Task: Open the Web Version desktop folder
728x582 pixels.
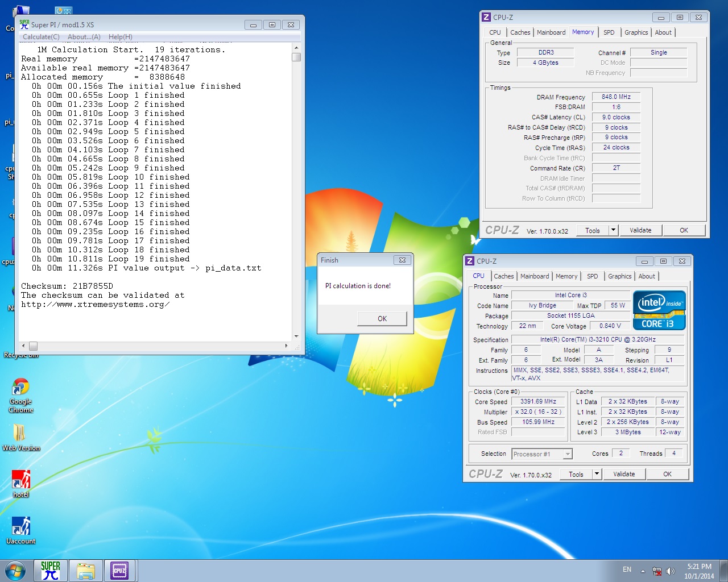Action: [x=20, y=438]
